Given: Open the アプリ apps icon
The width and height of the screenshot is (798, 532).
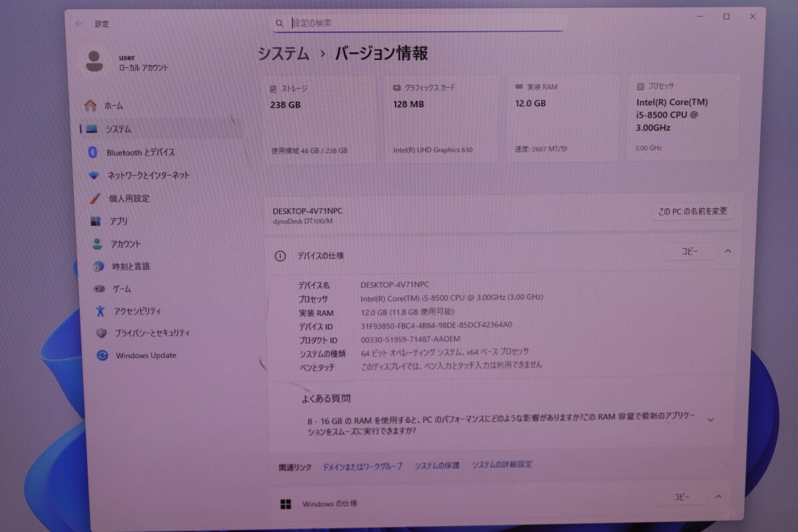Looking at the screenshot, I should pyautogui.click(x=96, y=221).
